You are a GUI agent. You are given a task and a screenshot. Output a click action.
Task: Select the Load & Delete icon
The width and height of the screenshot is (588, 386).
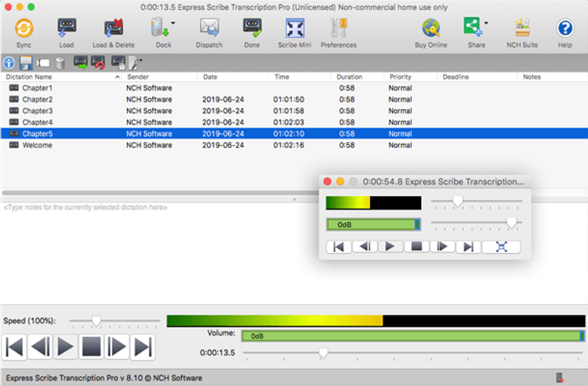(x=113, y=28)
